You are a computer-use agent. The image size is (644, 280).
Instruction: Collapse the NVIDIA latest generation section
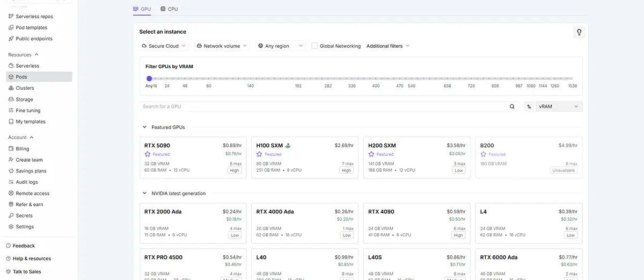click(x=144, y=193)
